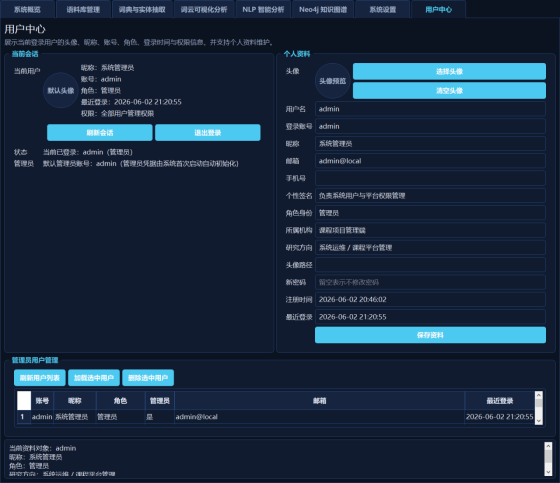Focus the 登录账号 input field
The image size is (560, 483).
(430, 126)
